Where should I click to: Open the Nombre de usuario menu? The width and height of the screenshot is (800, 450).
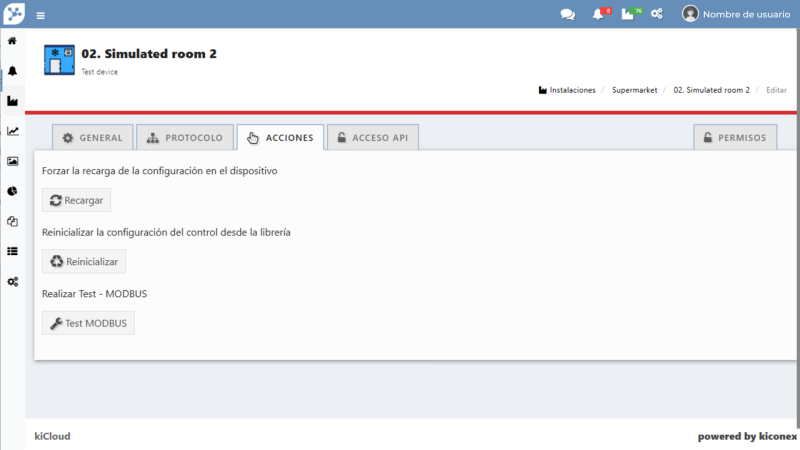[x=735, y=14]
